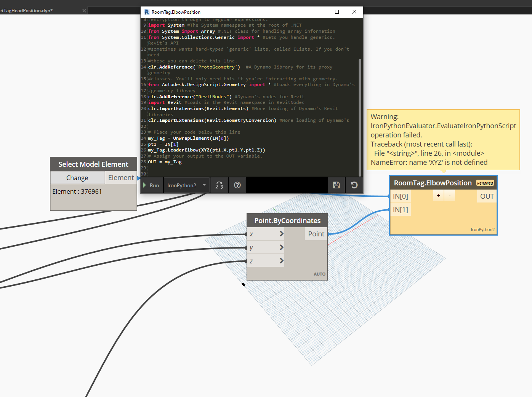Revert script changes with the undo icon

[x=354, y=185]
